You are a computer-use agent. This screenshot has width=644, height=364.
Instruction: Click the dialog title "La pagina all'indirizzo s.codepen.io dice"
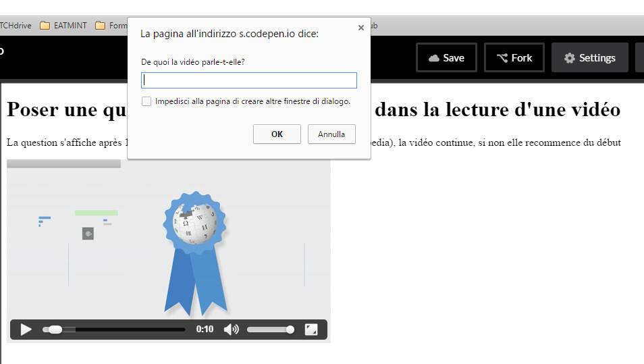pyautogui.click(x=230, y=34)
